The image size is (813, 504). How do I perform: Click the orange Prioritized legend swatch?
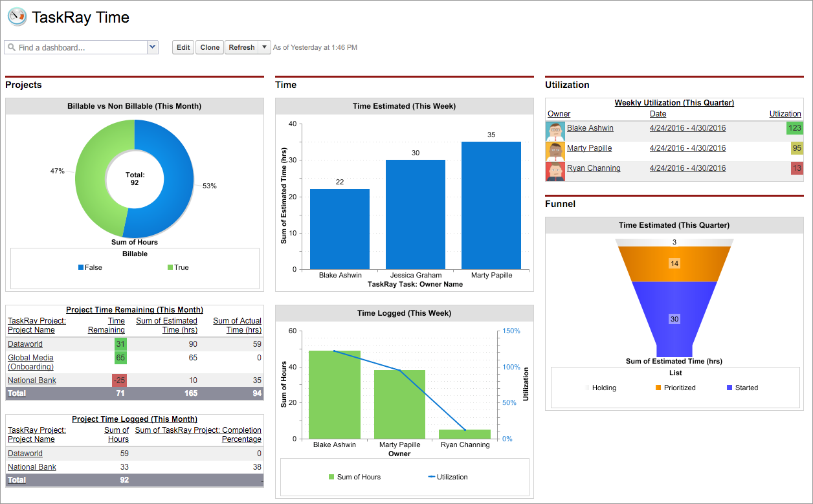coord(658,388)
